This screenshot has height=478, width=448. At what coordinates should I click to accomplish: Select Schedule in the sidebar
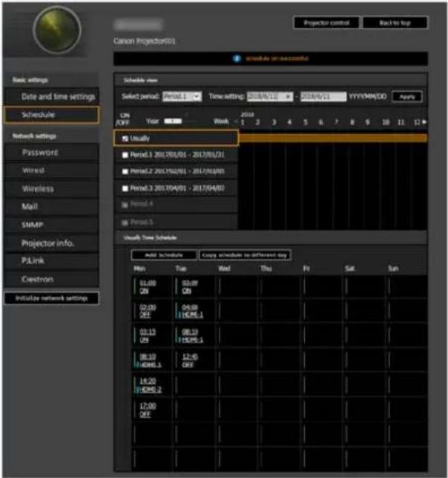pos(51,115)
